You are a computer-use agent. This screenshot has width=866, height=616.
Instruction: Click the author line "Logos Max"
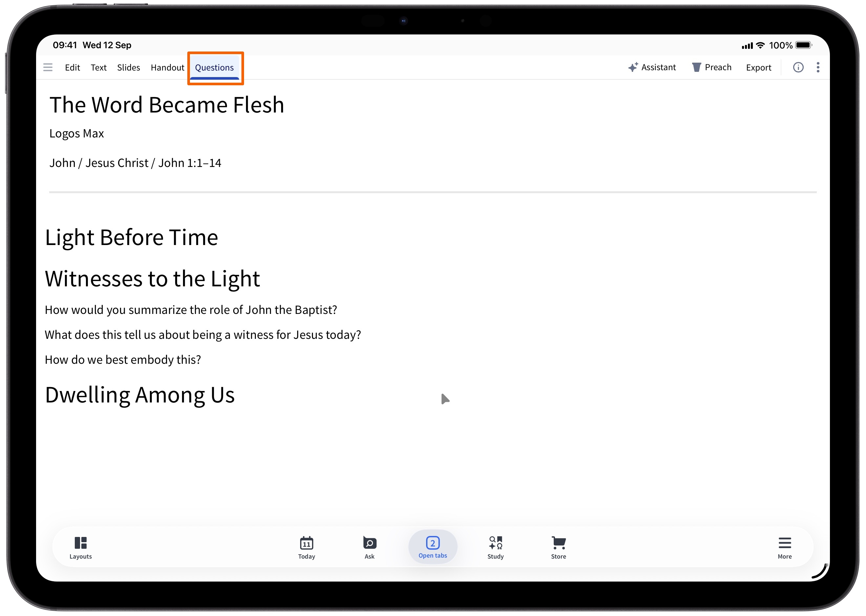[77, 133]
